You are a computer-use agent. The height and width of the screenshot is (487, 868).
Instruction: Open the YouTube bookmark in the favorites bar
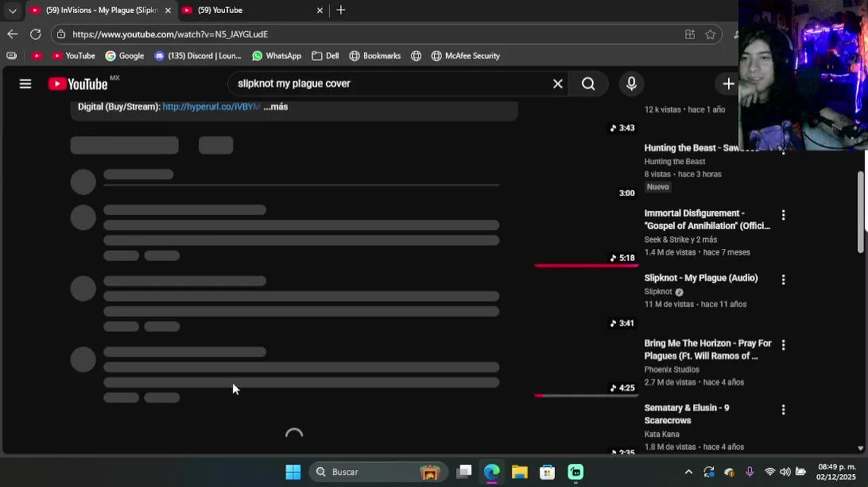74,55
